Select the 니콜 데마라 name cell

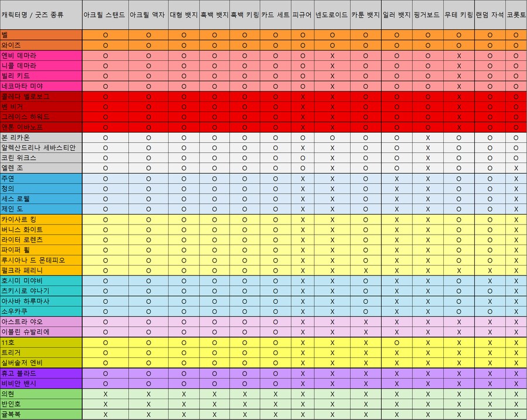pos(41,66)
